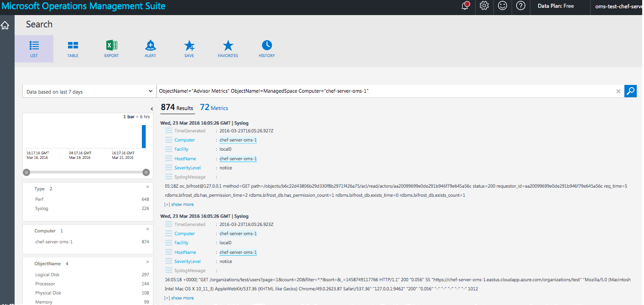The image size is (644, 305).
Task: Click chef-server-oms-1 Computer link in first result
Action: (238, 140)
